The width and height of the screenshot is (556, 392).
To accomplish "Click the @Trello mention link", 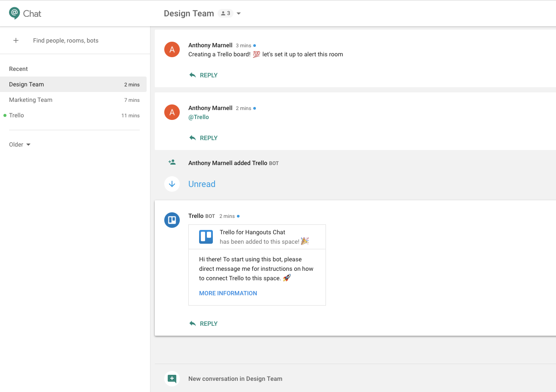I will click(x=199, y=117).
